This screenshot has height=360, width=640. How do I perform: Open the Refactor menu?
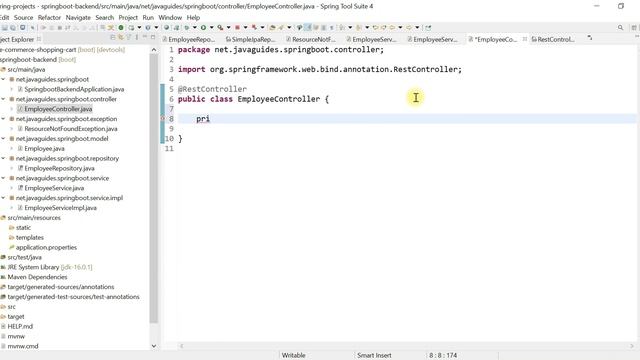pos(49,18)
